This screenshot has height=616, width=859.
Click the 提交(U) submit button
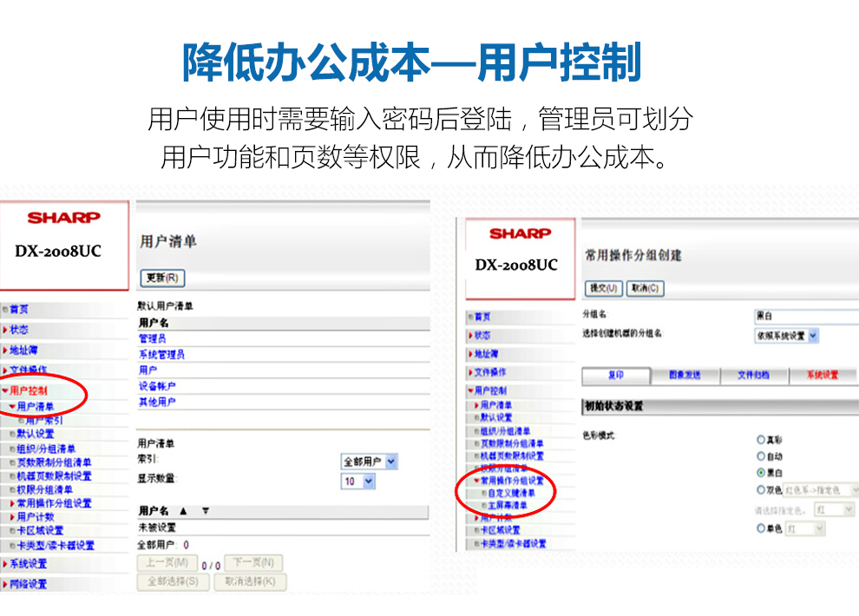[x=604, y=288]
